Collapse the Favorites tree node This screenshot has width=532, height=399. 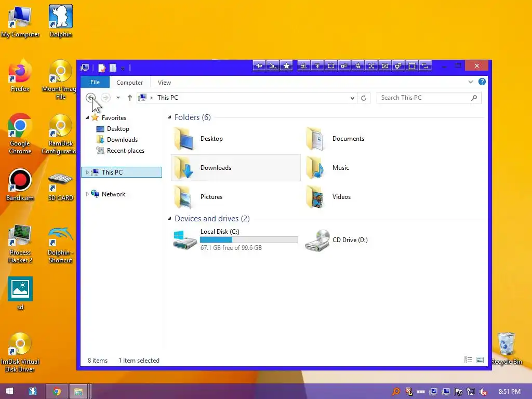[x=87, y=118]
